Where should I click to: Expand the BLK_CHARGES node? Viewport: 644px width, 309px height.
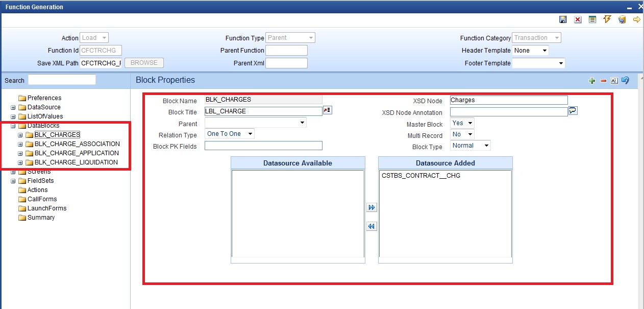20,135
